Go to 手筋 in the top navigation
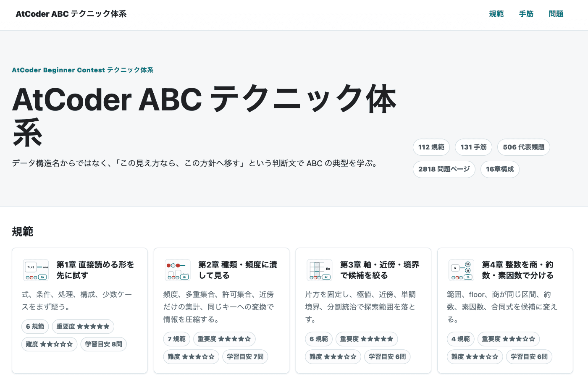The height and width of the screenshot is (377, 588). coord(526,14)
